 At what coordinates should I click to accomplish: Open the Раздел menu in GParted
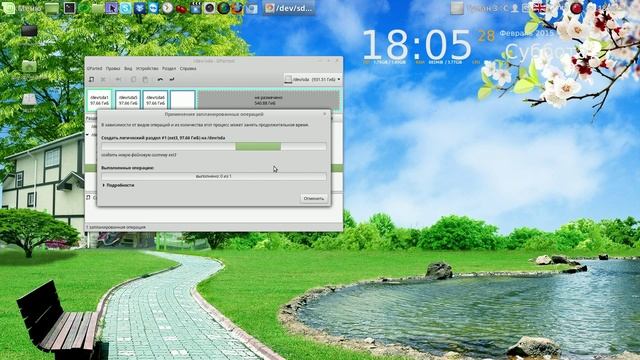[x=169, y=69]
